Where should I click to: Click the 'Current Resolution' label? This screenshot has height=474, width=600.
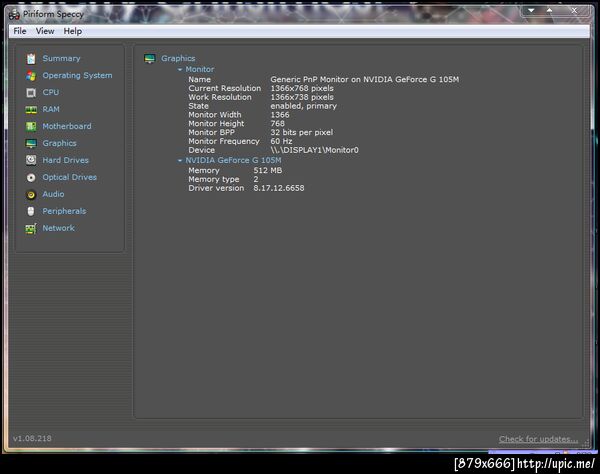[225, 88]
